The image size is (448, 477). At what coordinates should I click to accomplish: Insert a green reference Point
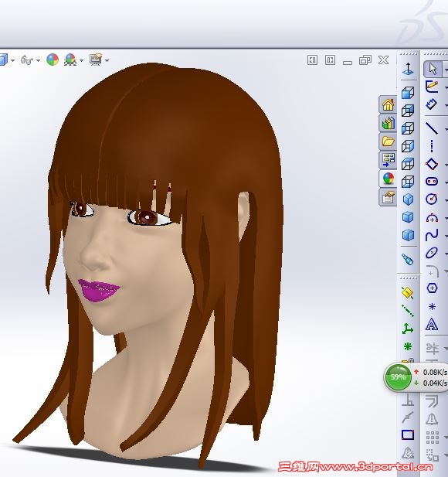point(408,346)
